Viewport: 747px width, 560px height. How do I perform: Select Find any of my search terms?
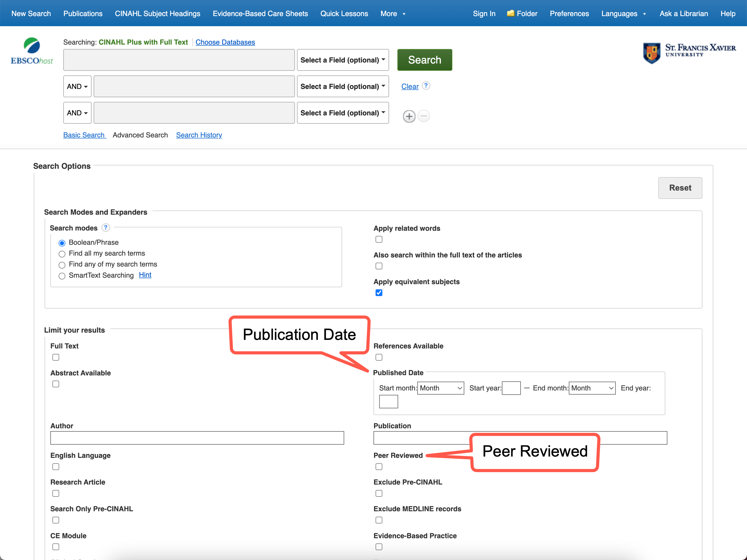tap(62, 265)
